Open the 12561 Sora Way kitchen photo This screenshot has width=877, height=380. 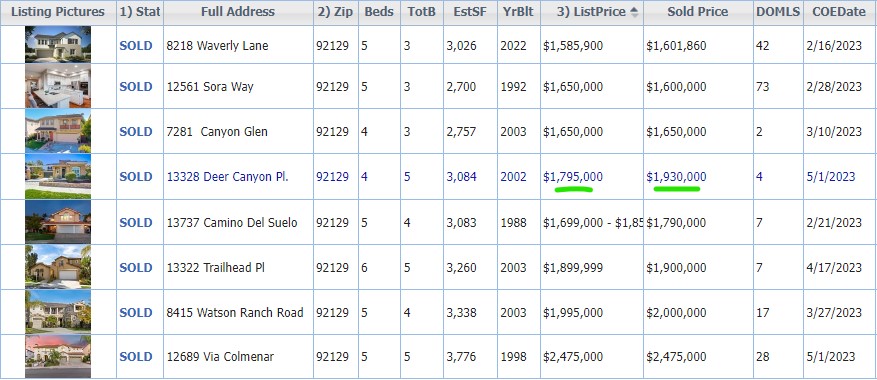[x=58, y=86]
